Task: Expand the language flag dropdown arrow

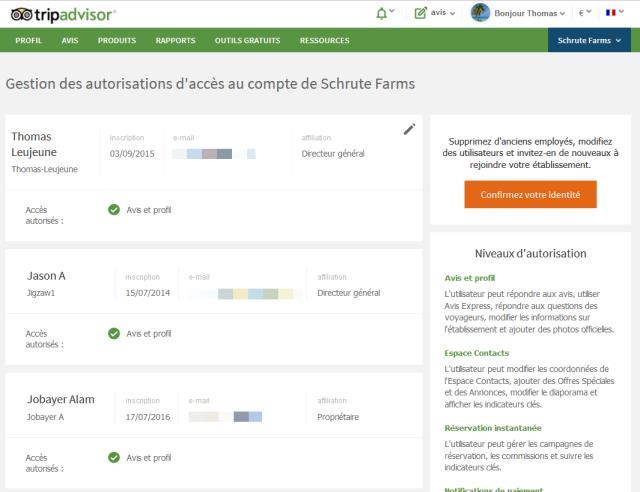Action: pyautogui.click(x=621, y=12)
